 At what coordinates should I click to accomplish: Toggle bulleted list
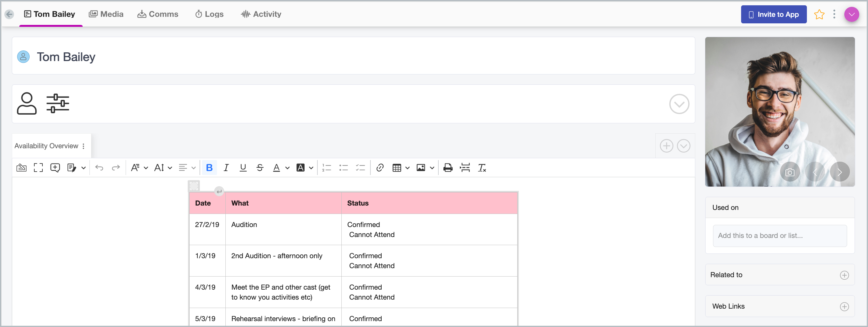point(343,168)
